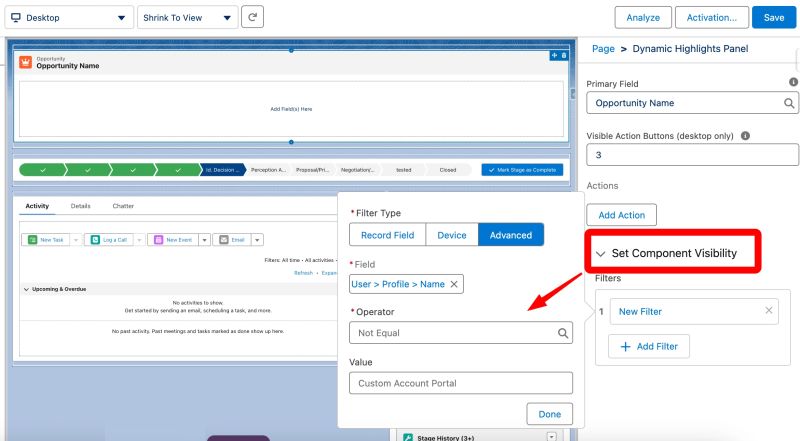Open the Shrink To View zoom dropdown
Image resolution: width=800 pixels, height=441 pixels.
click(187, 17)
